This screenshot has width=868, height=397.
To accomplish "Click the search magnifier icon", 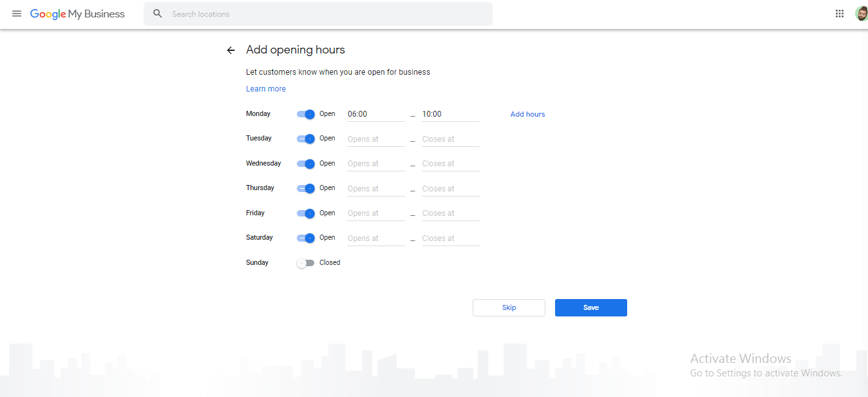I will point(158,14).
